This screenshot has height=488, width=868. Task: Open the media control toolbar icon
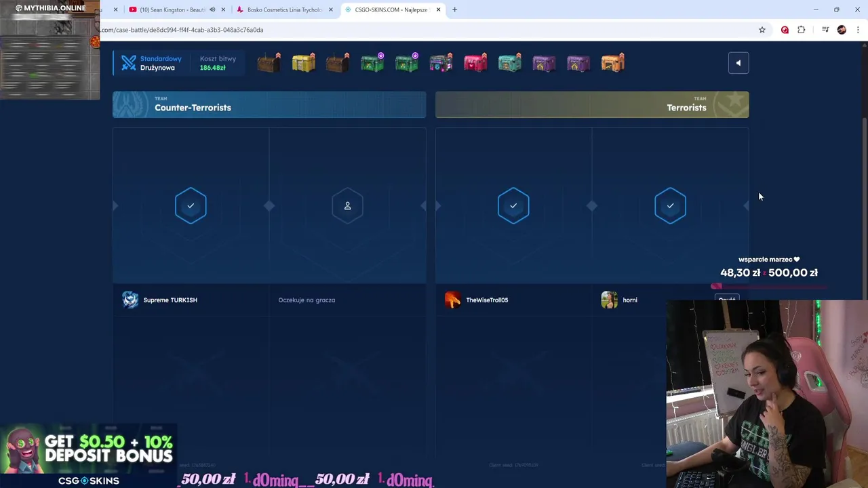click(825, 30)
